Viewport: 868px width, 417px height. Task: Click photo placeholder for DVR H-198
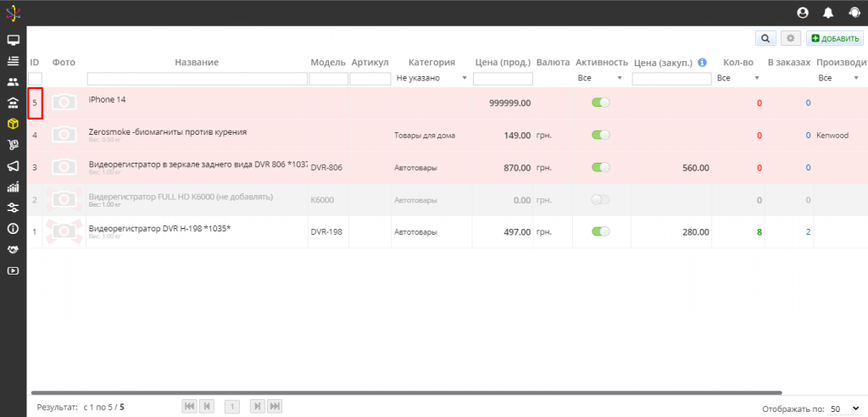[x=64, y=231]
